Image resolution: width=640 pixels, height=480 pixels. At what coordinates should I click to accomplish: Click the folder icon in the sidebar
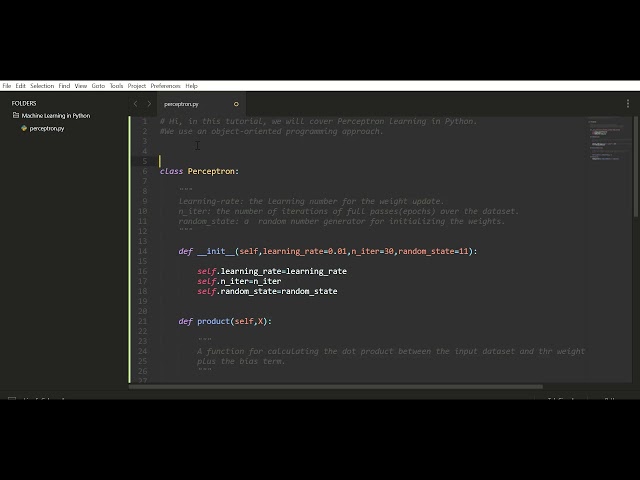[16, 115]
